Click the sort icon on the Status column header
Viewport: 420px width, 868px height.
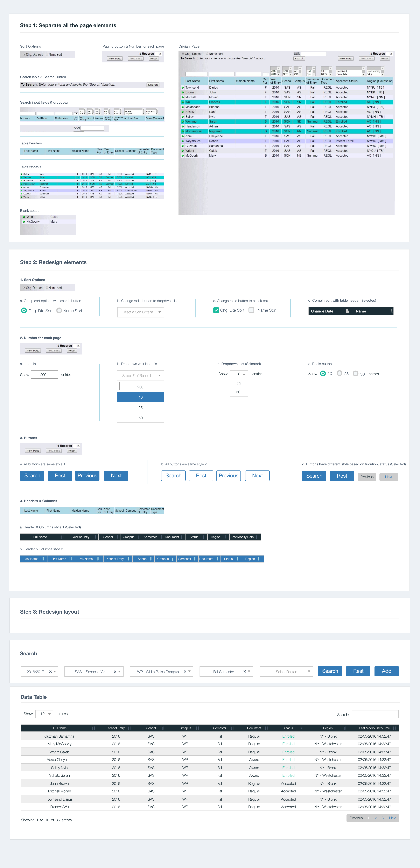coord(301,728)
